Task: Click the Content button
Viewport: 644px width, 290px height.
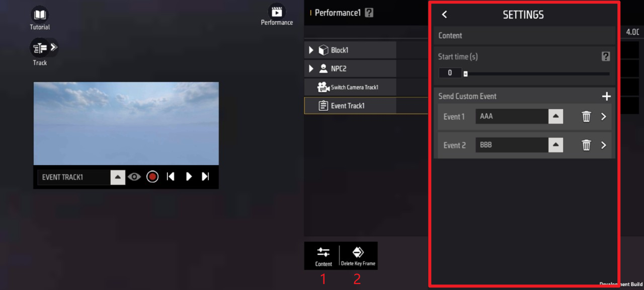Action: pos(324,256)
